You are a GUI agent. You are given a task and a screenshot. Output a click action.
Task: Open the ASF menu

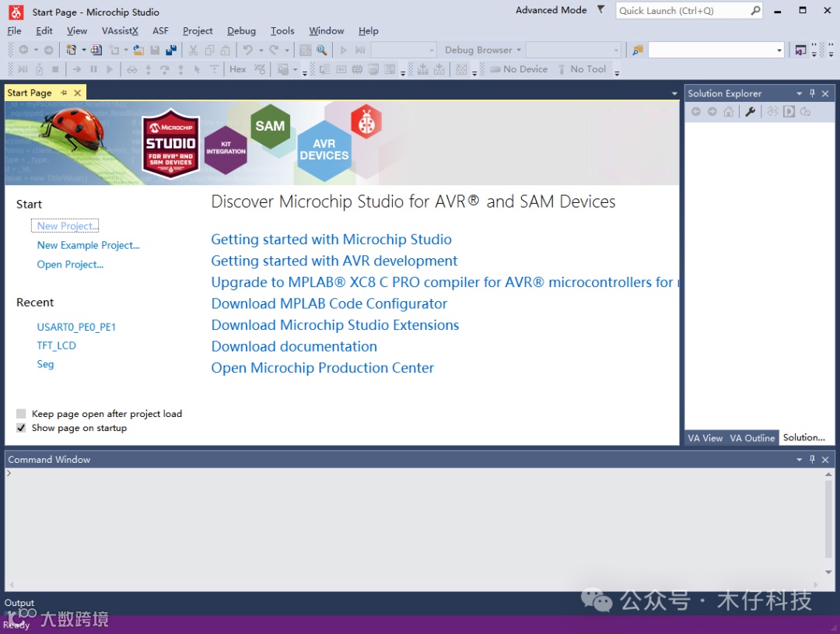(x=160, y=30)
